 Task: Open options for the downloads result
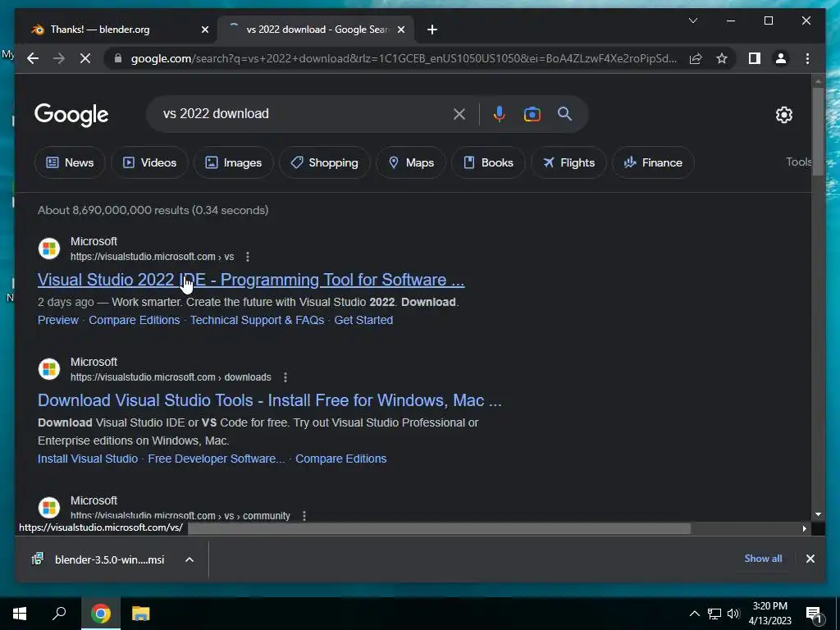pos(285,377)
